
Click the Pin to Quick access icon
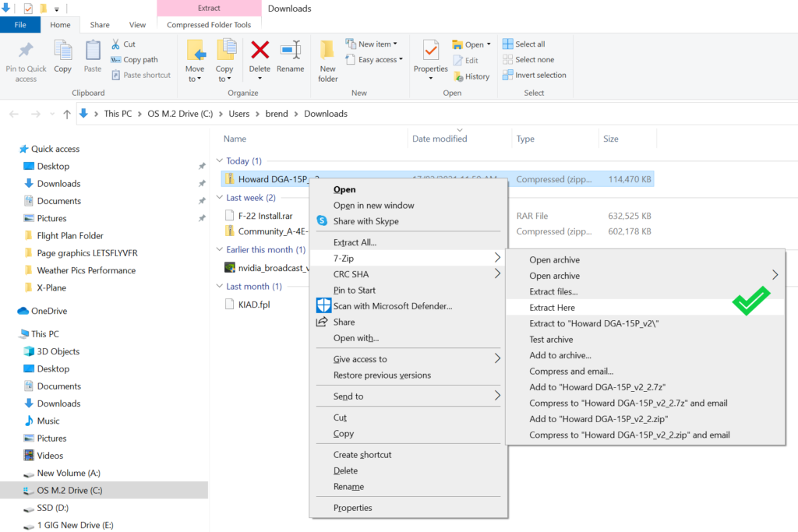26,51
